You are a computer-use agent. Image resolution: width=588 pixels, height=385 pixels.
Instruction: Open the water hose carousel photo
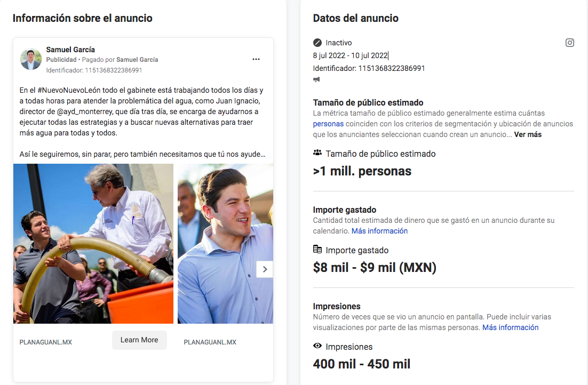click(x=93, y=244)
